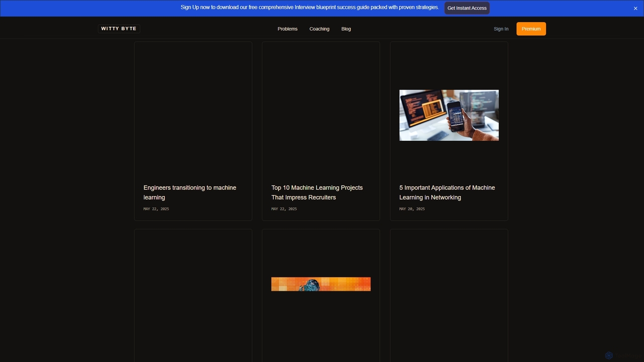
Task: Click the Sign In link
Action: pos(501,29)
